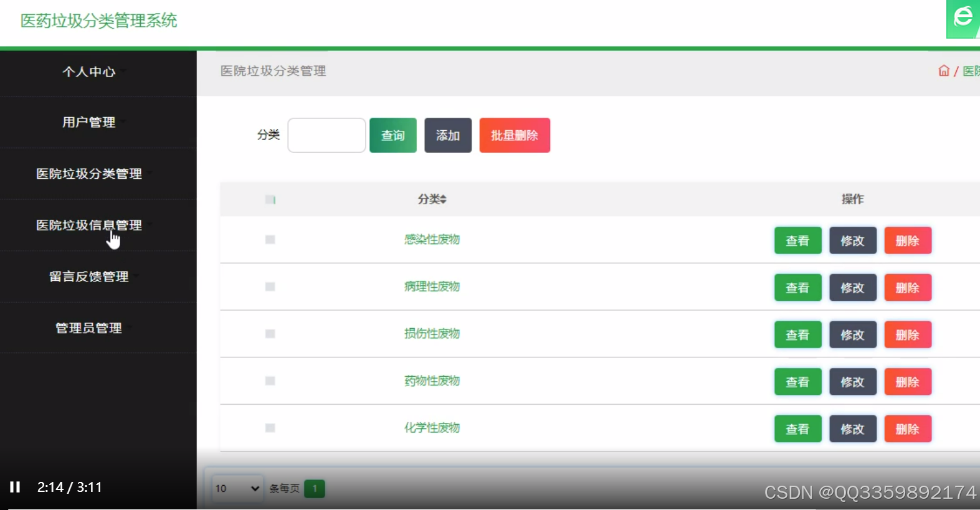The image size is (980, 510).
Task: Click the 添加 button
Action: click(x=448, y=135)
